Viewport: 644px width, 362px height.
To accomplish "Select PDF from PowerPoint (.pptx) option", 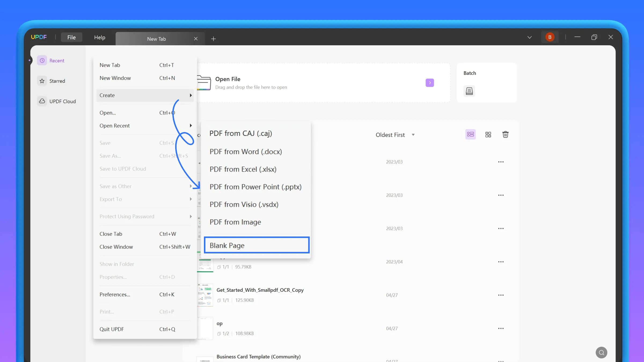I will 256,187.
